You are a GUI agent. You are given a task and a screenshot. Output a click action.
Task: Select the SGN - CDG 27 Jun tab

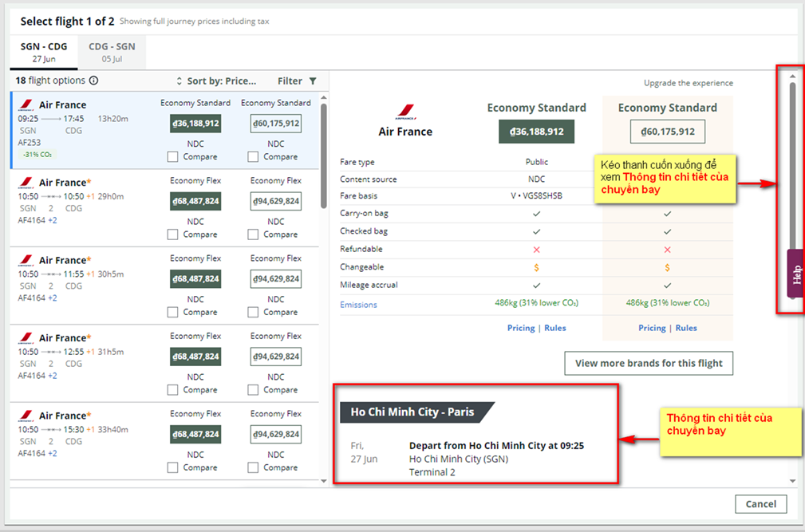pyautogui.click(x=44, y=53)
